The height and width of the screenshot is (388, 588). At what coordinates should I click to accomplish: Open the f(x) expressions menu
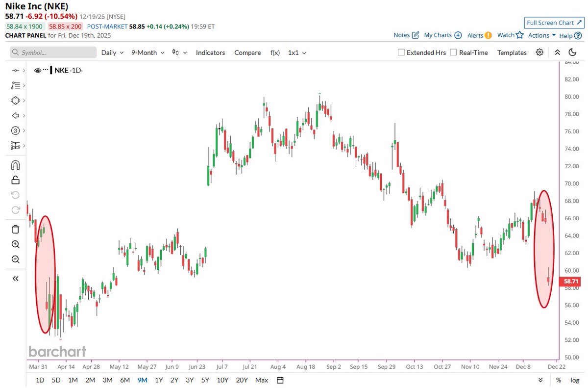tap(275, 52)
